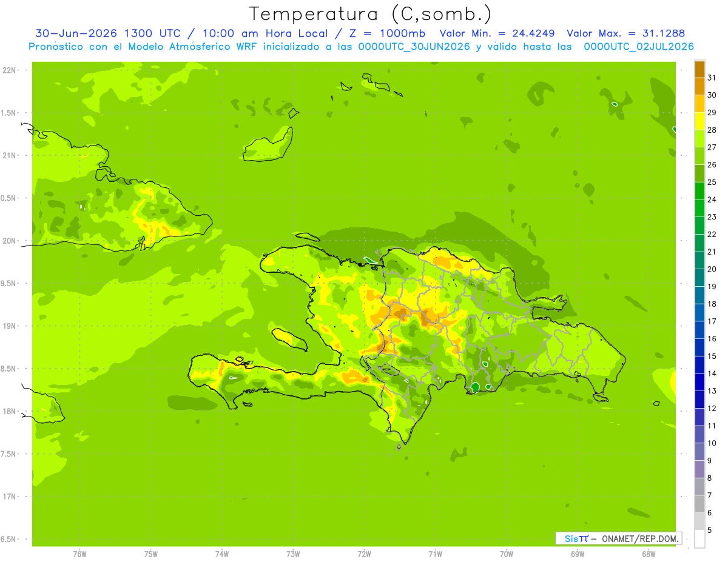
Task: Click the 73W longitude axis label
Action: tap(293, 554)
